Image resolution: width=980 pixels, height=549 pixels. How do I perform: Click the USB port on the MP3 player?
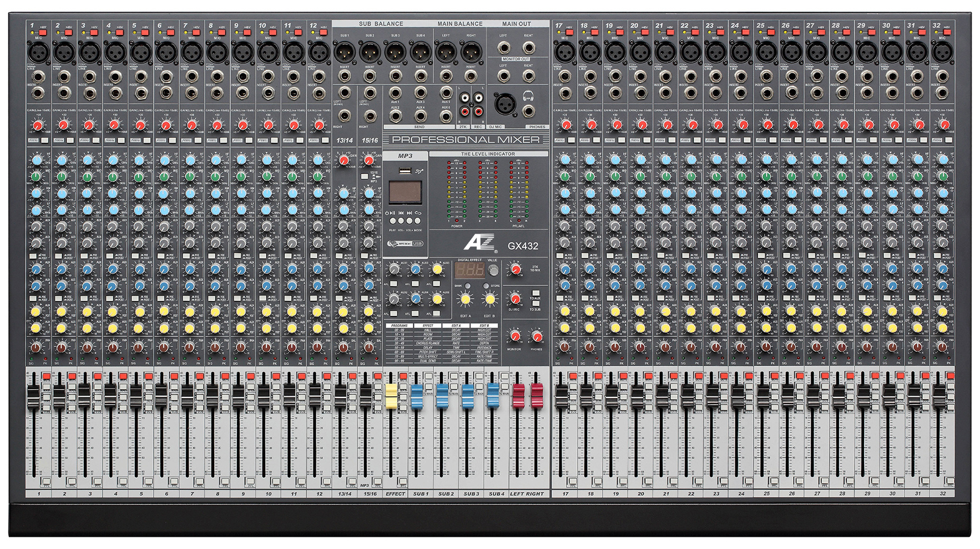(405, 172)
